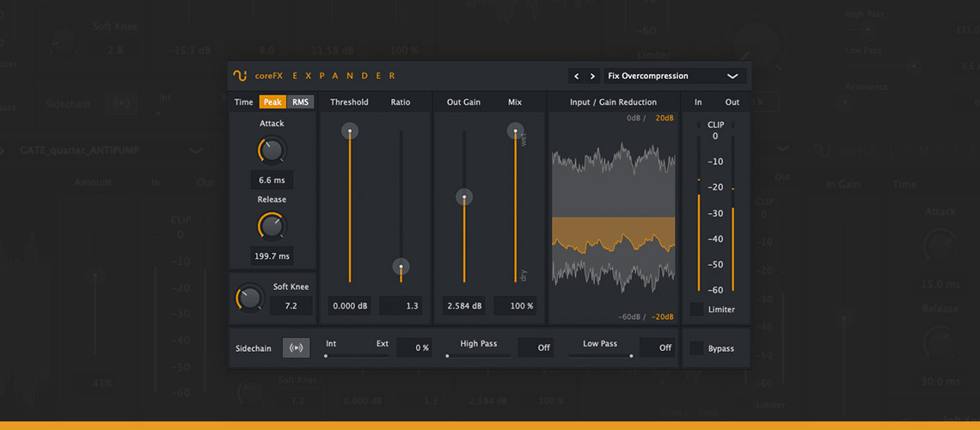Click the In level meter

pos(699,207)
